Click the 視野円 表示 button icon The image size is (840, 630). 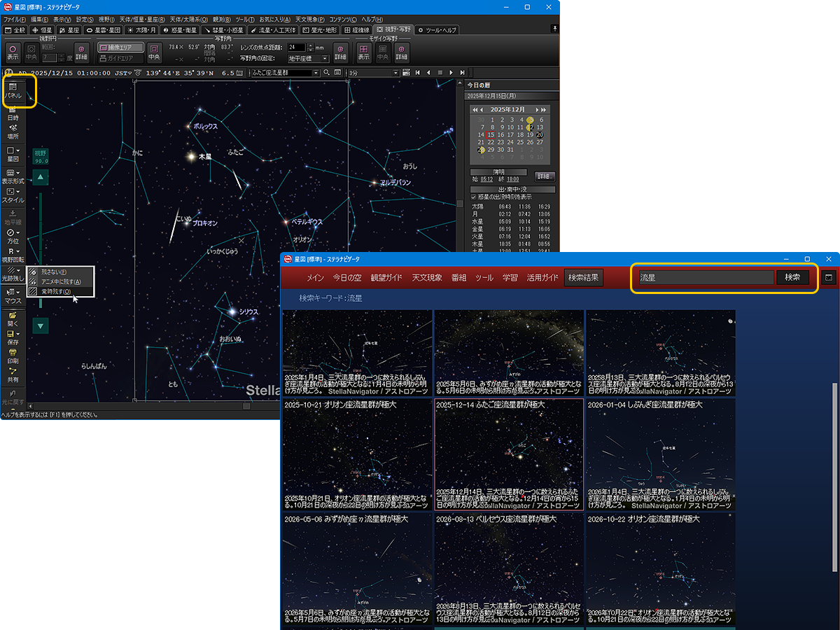pos(13,52)
